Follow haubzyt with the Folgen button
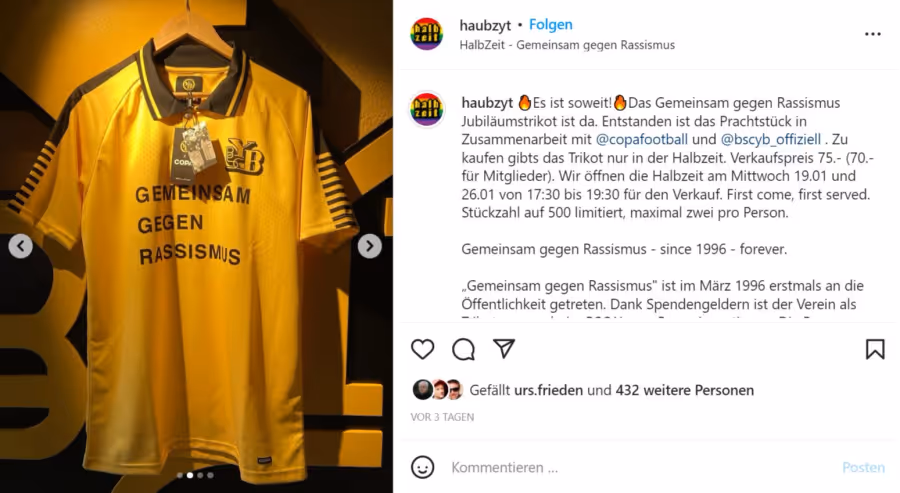900x493 pixels. [x=550, y=25]
